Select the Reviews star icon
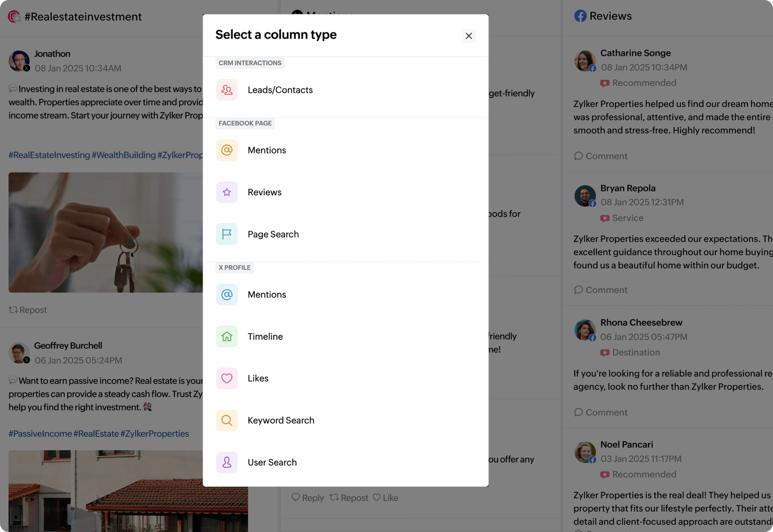Viewport: 773px width, 532px height. click(x=227, y=192)
